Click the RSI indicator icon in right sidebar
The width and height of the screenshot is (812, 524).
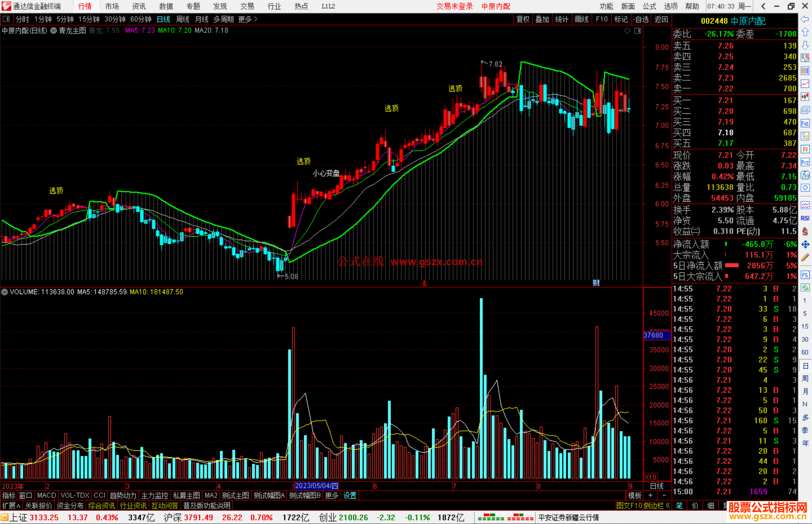805,218
